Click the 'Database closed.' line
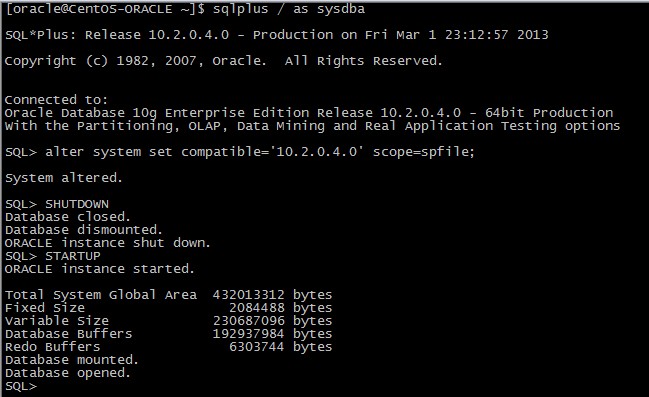649x397 pixels. [68, 217]
